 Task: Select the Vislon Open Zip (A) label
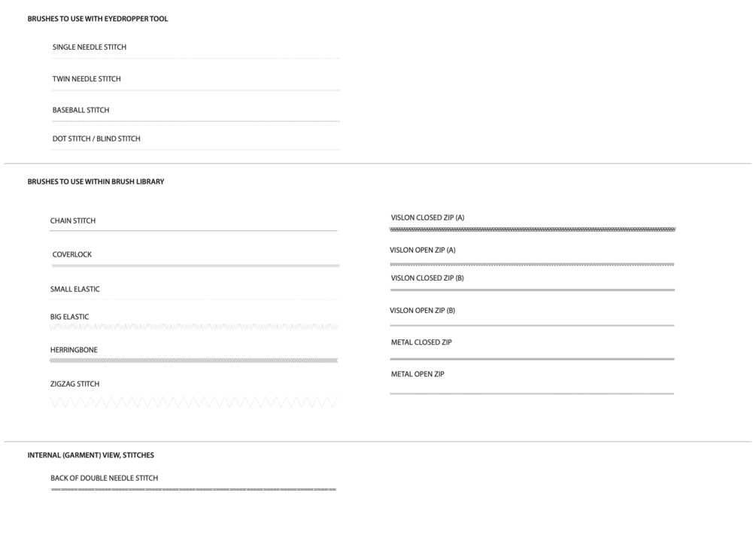[x=422, y=251]
